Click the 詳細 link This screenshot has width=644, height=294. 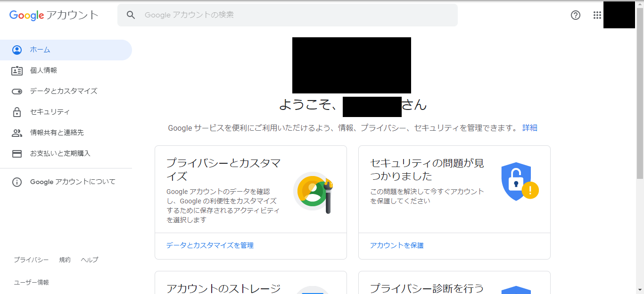pyautogui.click(x=530, y=128)
